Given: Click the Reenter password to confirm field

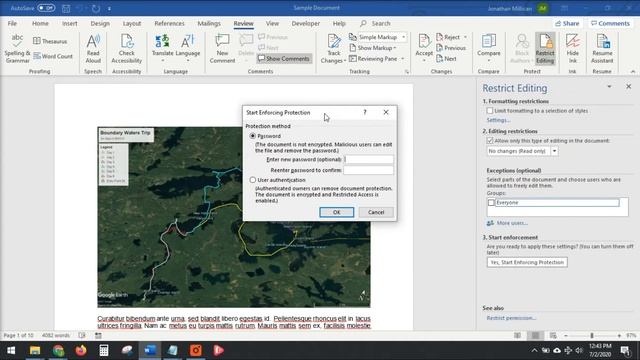Looking at the screenshot, I should click(368, 170).
